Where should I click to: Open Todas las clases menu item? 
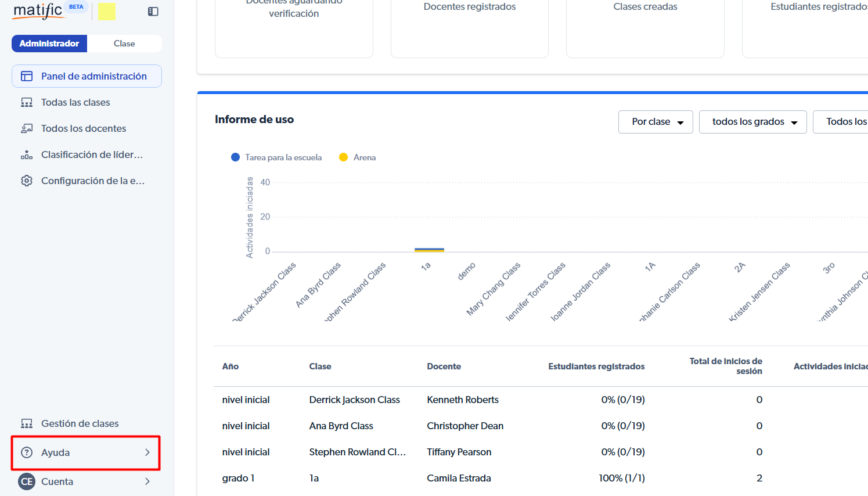point(75,102)
